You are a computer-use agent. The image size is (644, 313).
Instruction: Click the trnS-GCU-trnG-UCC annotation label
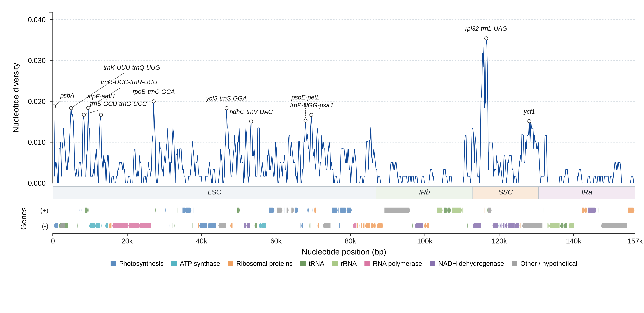(x=118, y=104)
